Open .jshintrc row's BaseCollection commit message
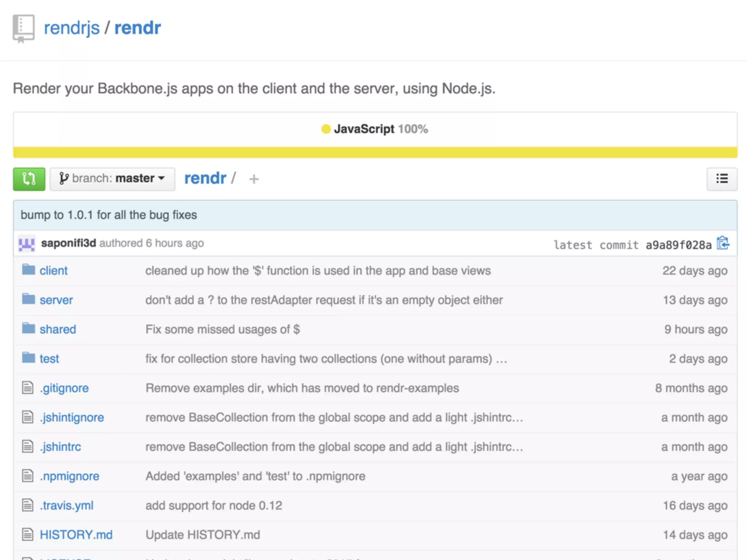Screen dimensions: 747x560 point(334,447)
